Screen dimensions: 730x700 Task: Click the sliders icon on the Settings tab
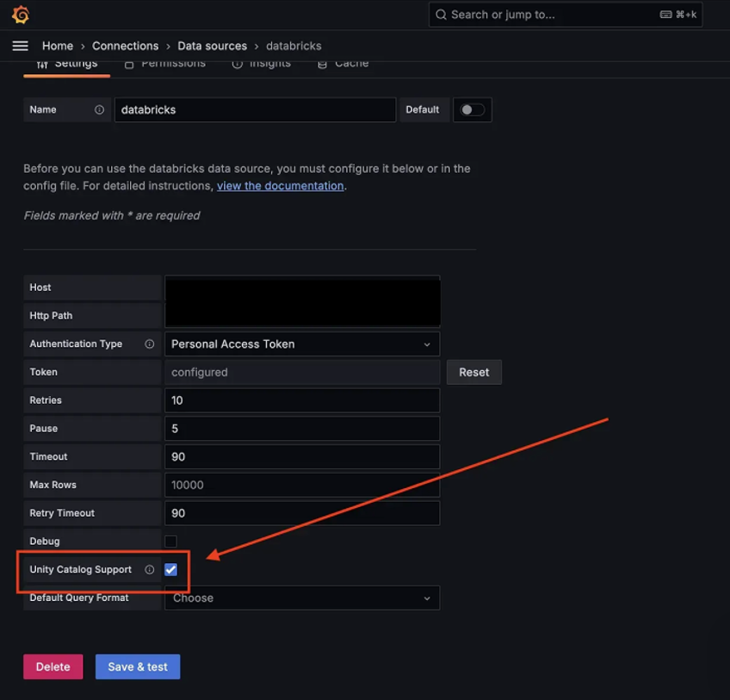pyautogui.click(x=41, y=63)
